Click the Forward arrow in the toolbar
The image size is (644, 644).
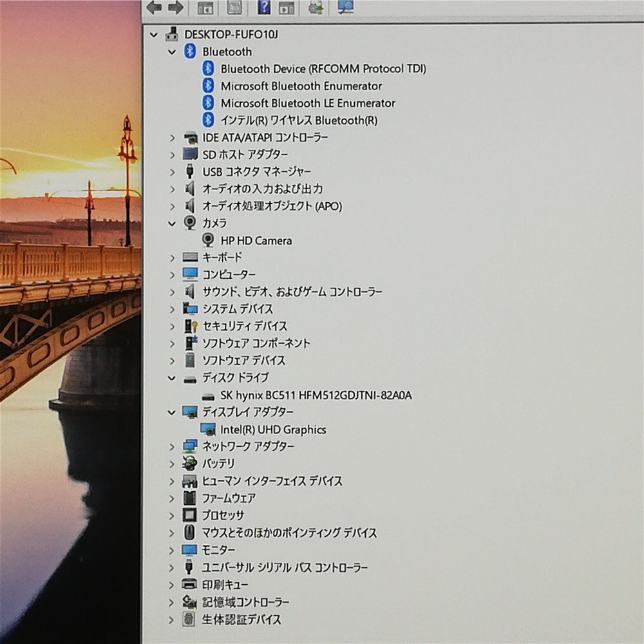[175, 7]
